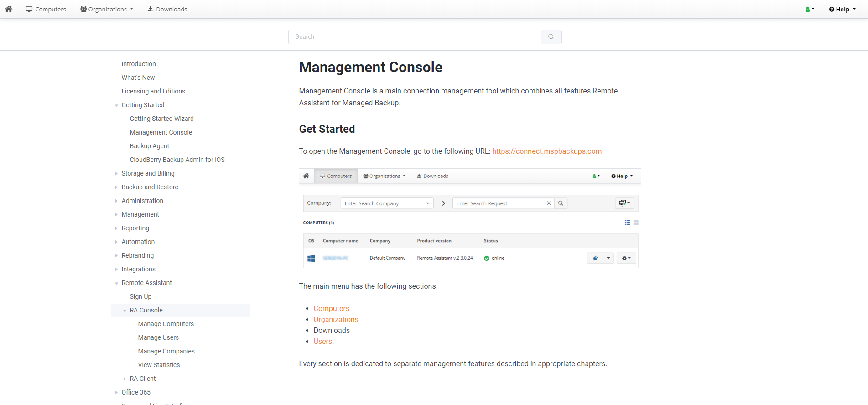Open the Help dropdown menu
Viewport: 868px width, 405px height.
point(842,9)
